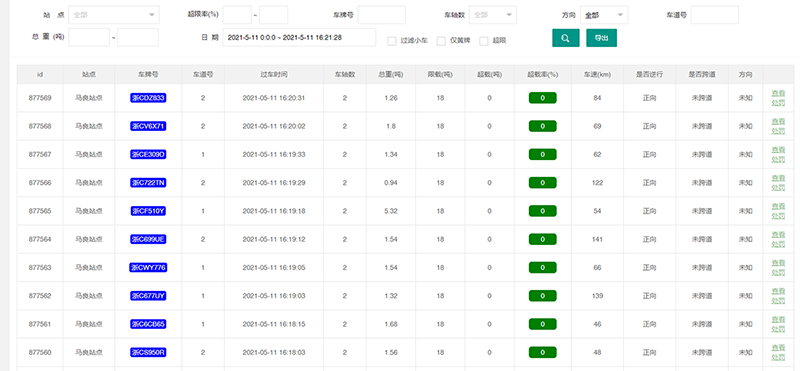Expand the 车轴数 axle count dropdown

[x=493, y=15]
